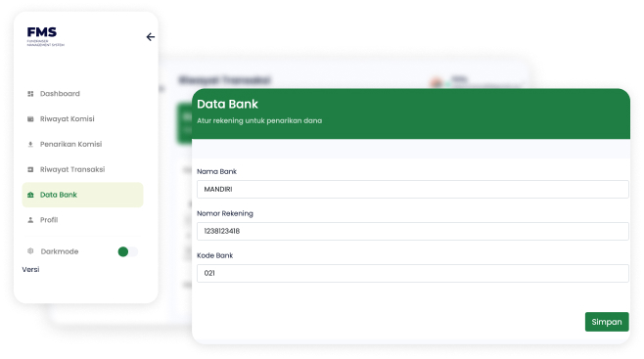This screenshot has width=644, height=359.
Task: Click the Kode Bank label
Action: click(214, 255)
